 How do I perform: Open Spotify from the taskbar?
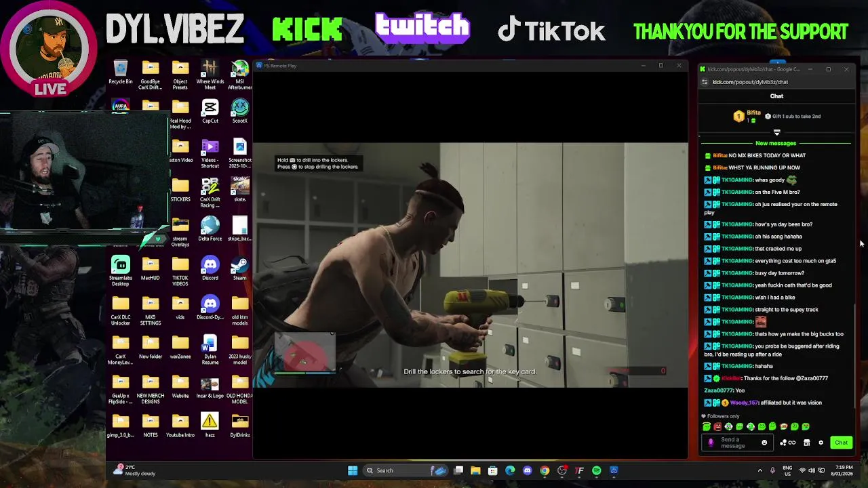pos(597,470)
